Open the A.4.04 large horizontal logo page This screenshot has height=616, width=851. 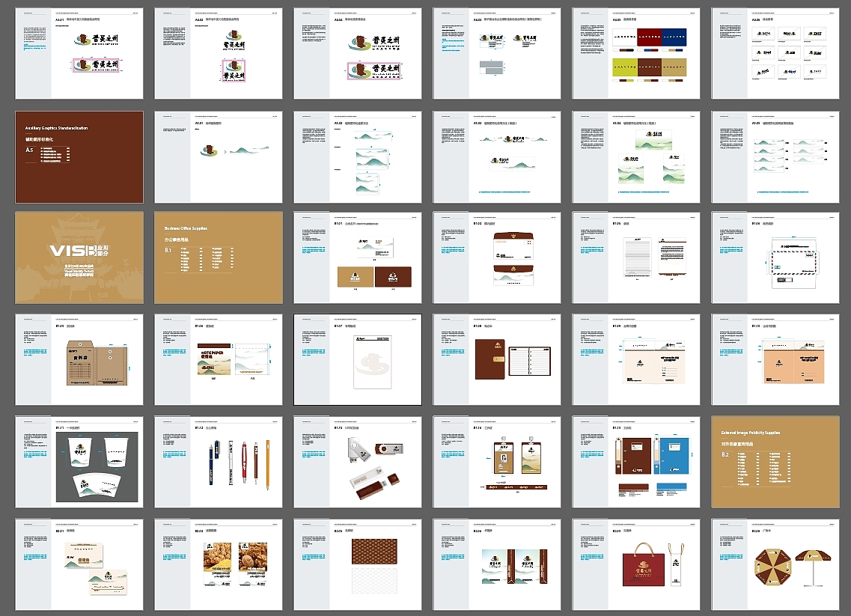358,53
